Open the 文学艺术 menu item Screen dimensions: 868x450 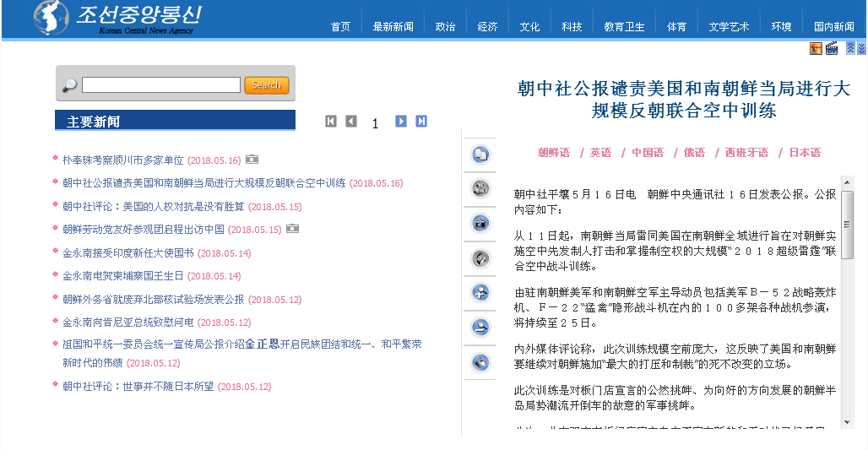click(x=729, y=26)
